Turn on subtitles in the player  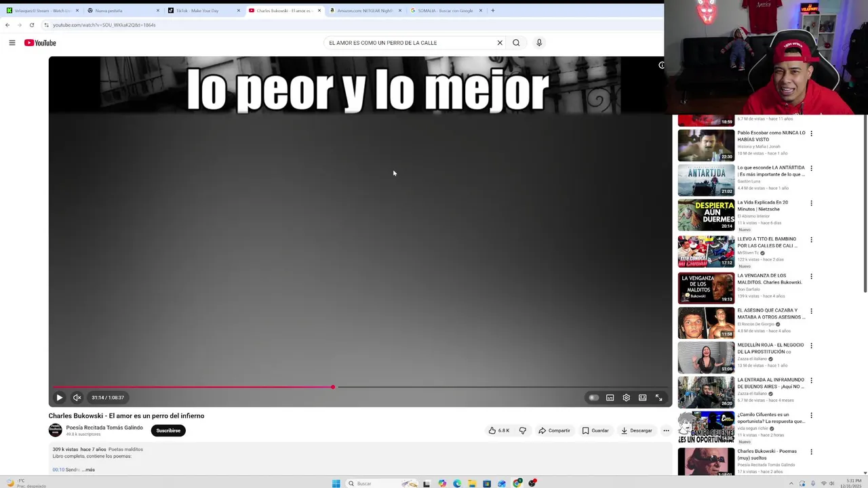610,398
